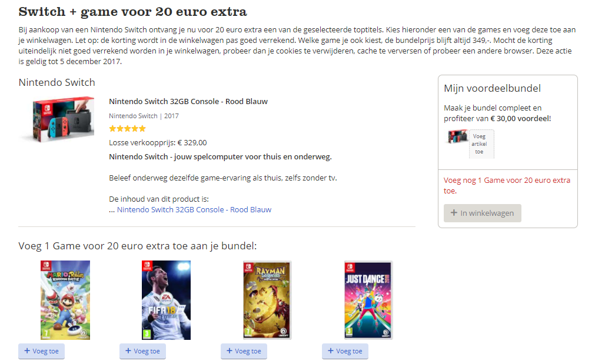Add Rayman Legends to the bundle
Image resolution: width=595 pixels, height=364 pixels.
(244, 351)
